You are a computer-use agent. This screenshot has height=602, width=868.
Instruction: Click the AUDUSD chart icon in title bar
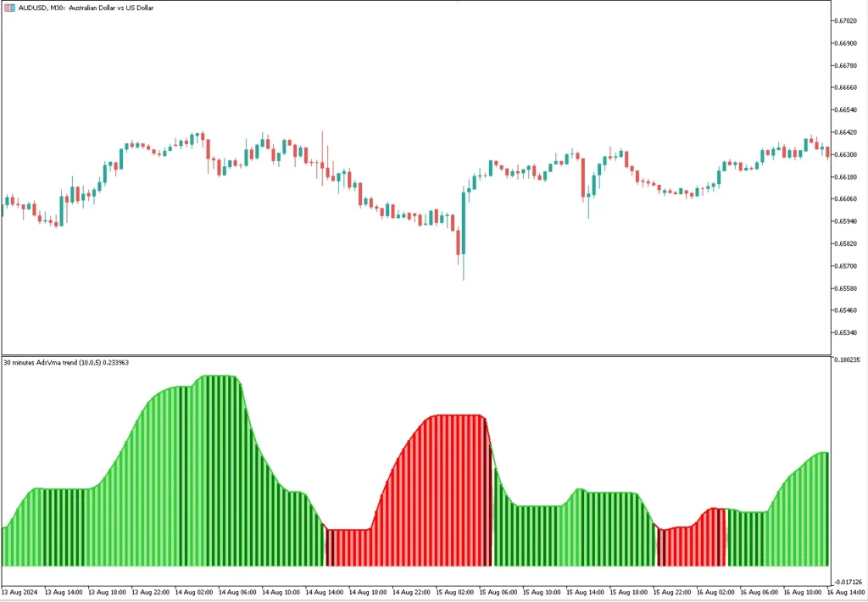pyautogui.click(x=8, y=8)
